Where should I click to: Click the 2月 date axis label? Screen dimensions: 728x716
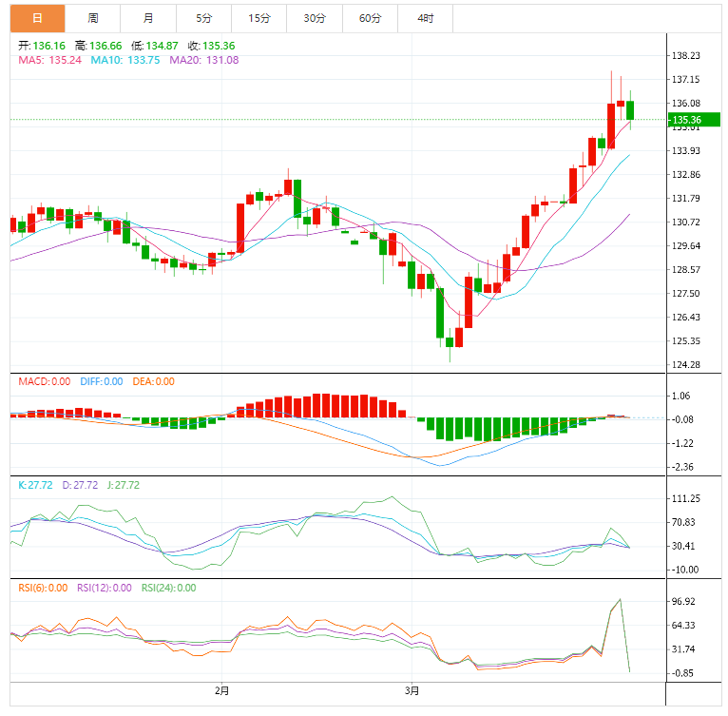222,691
